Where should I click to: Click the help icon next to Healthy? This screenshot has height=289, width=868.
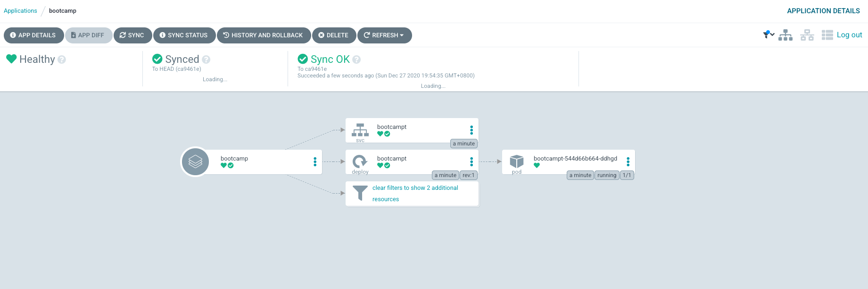(x=62, y=59)
